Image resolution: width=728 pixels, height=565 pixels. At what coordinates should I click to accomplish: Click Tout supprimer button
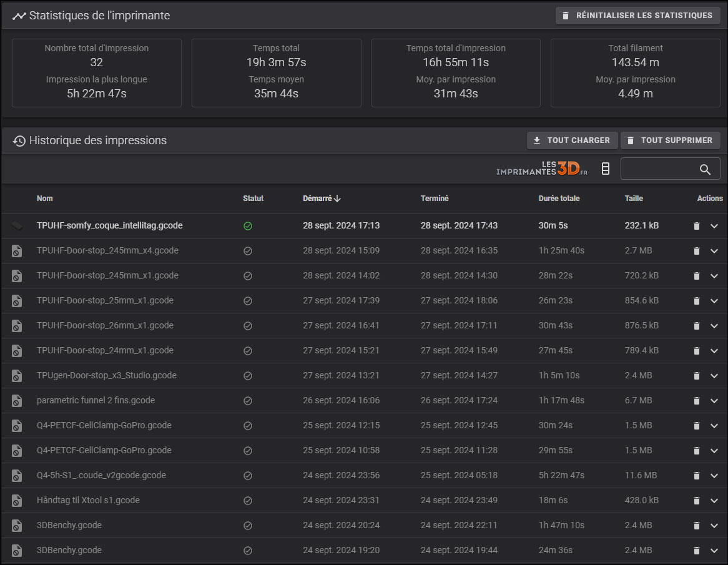670,140
